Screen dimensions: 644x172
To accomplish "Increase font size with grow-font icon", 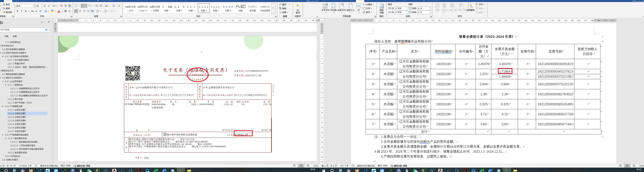I will coord(45,6).
